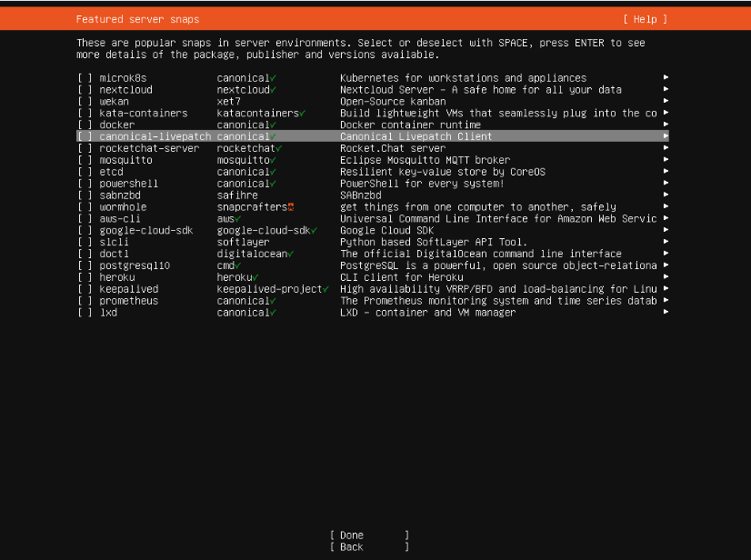Image resolution: width=751 pixels, height=560 pixels.
Task: Expand the aws-cli row arrow
Action: pos(666,218)
